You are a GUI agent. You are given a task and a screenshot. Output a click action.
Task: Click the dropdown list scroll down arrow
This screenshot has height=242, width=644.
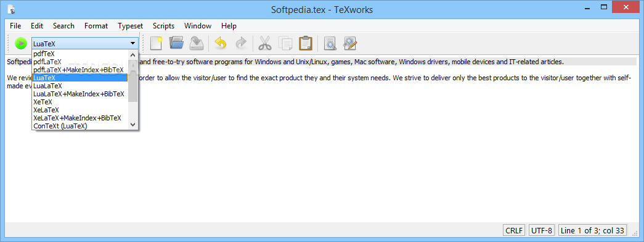[x=132, y=124]
